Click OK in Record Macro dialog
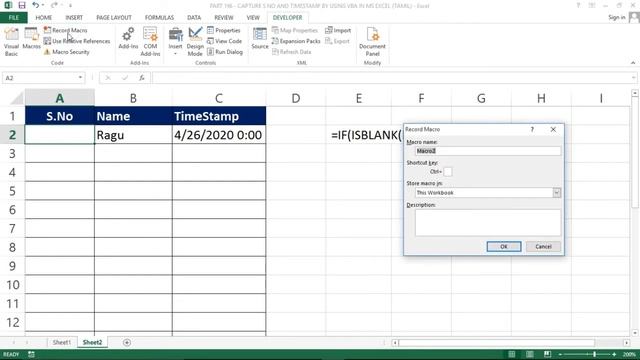Image resolution: width=640 pixels, height=360 pixels. pyautogui.click(x=504, y=247)
